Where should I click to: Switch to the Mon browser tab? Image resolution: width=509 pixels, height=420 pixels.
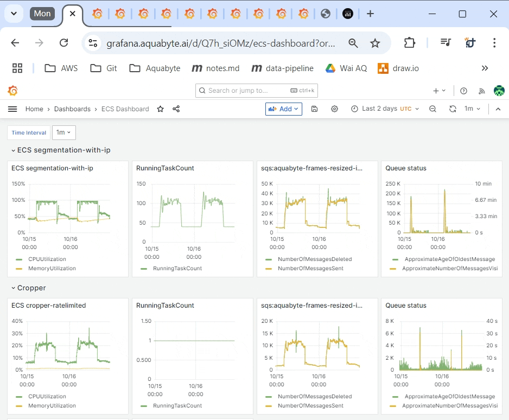(x=42, y=14)
